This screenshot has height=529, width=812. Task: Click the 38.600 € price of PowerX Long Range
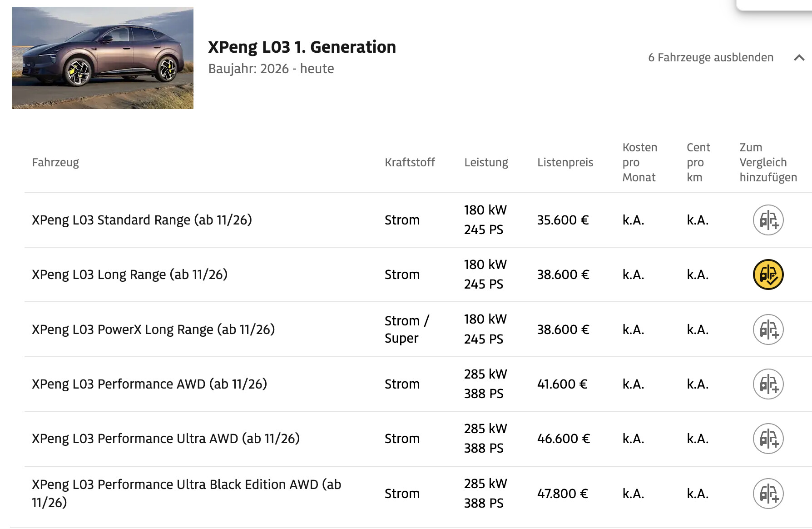[x=563, y=329]
